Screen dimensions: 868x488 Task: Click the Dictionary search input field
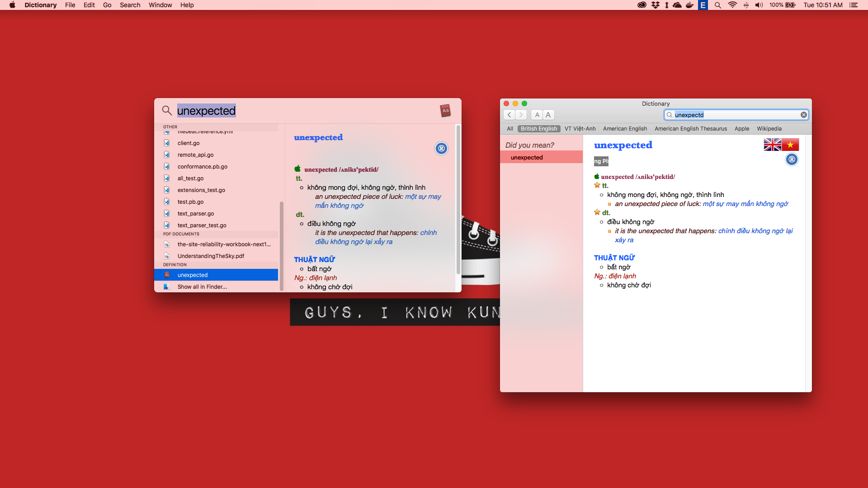735,115
